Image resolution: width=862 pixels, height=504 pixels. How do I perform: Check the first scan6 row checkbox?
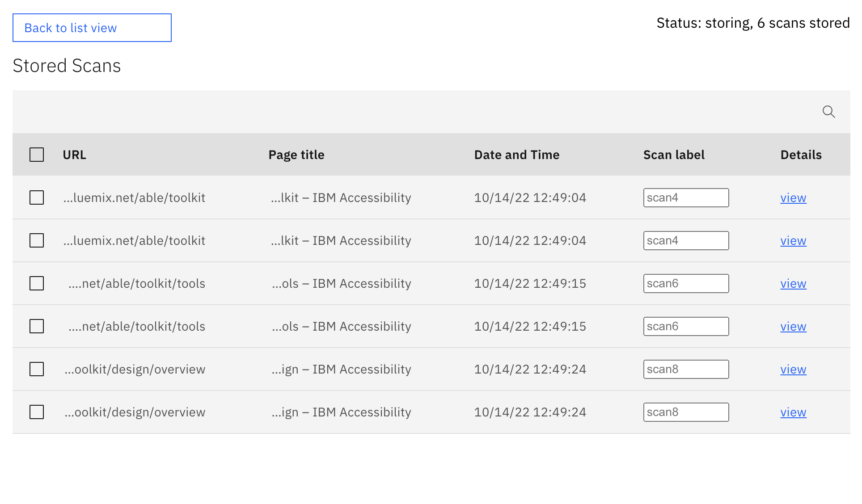pyautogui.click(x=36, y=283)
